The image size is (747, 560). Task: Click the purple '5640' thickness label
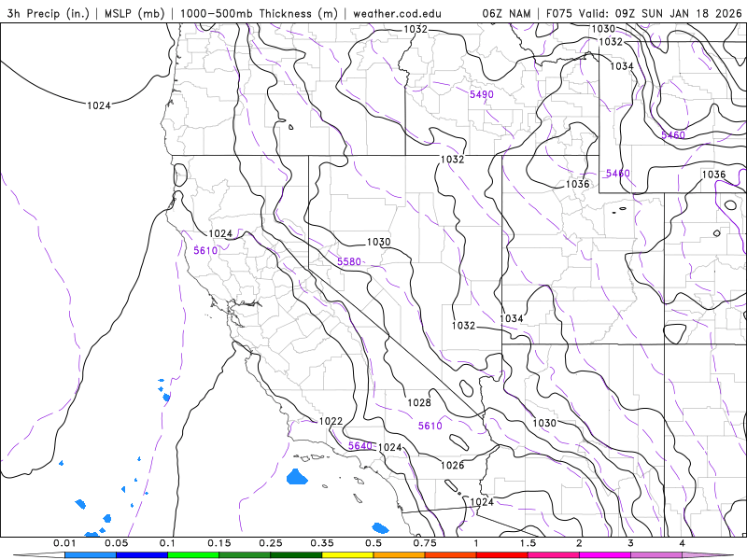pyautogui.click(x=360, y=446)
